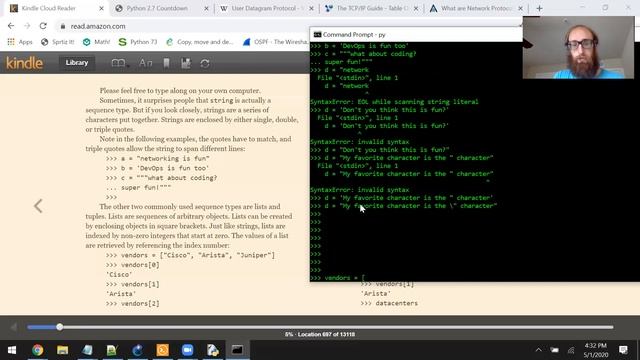The height and width of the screenshot is (360, 640).
Task: Open the network Wi-Fi tray icon
Action: pos(571,350)
